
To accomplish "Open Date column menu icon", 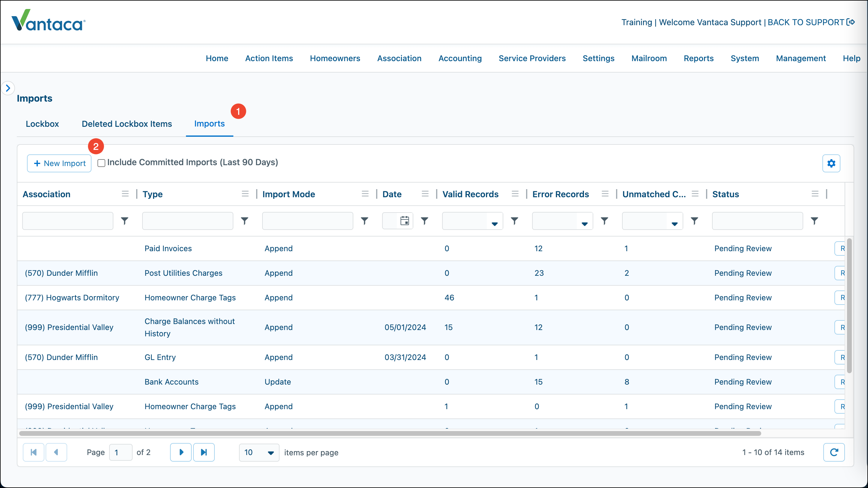I will click(x=425, y=194).
